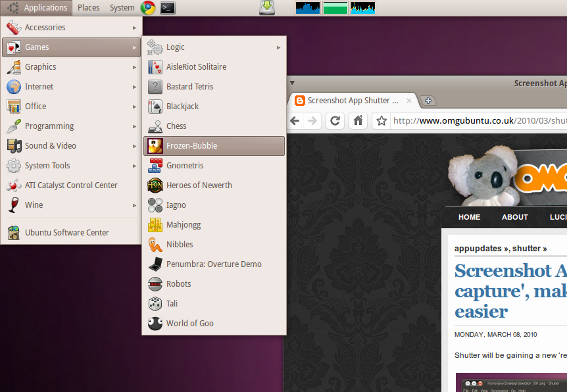Go to the HOME page on OMG Ubuntu
The width and height of the screenshot is (567, 392).
469,217
